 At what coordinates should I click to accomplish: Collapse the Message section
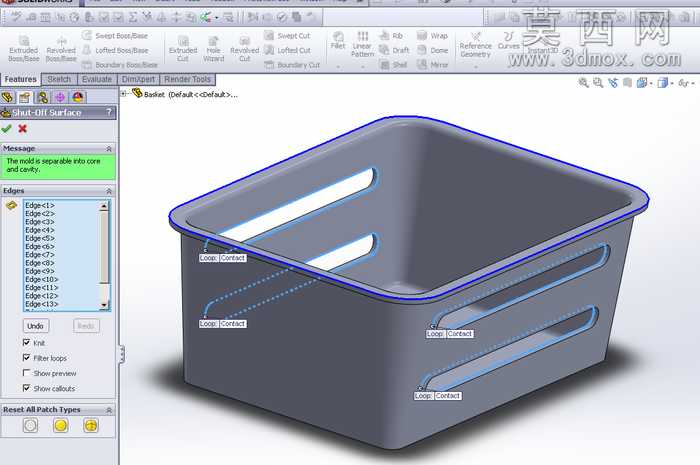pos(109,148)
